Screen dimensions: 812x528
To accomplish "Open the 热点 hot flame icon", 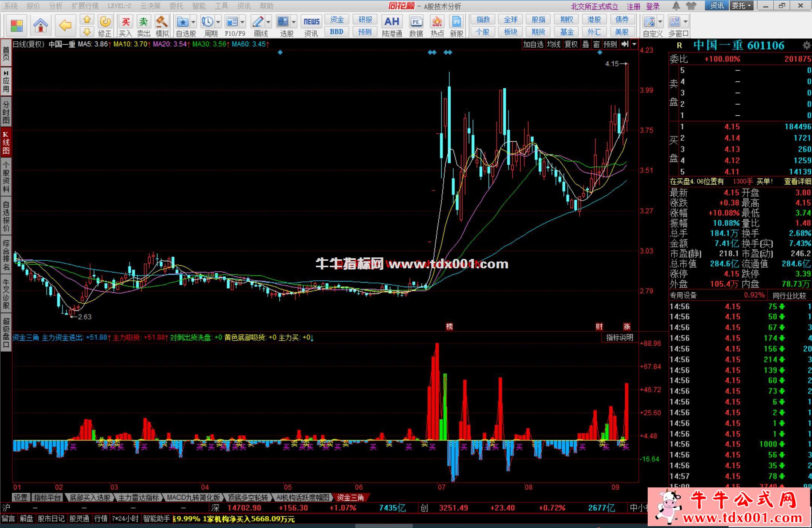I will [x=437, y=21].
